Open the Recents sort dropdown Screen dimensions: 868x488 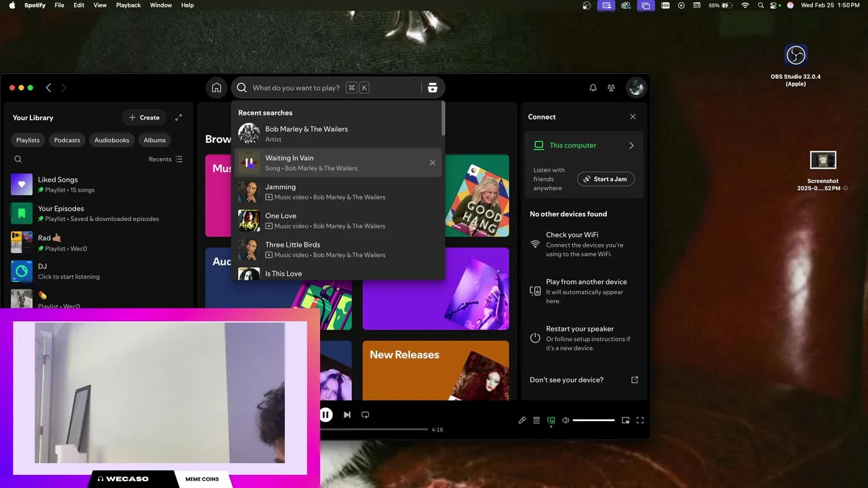pyautogui.click(x=165, y=159)
